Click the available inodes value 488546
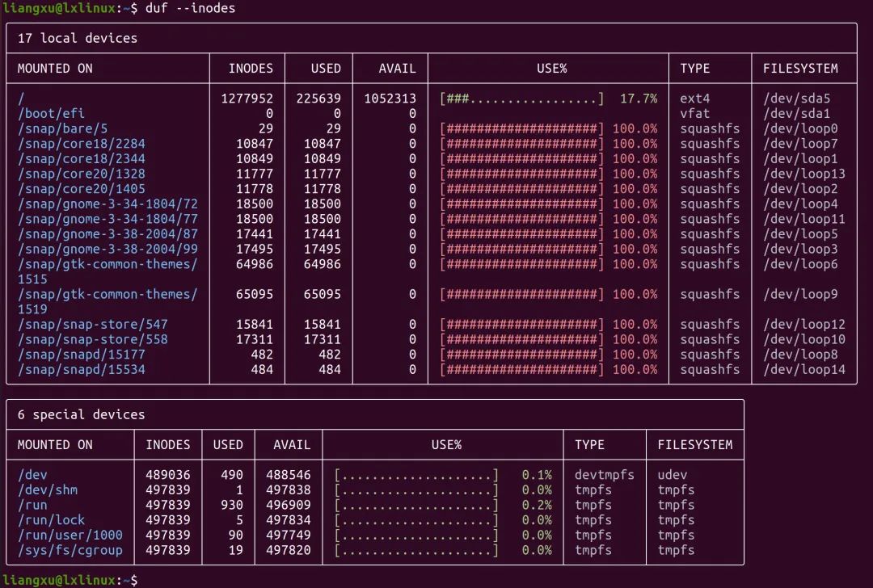 [x=288, y=474]
